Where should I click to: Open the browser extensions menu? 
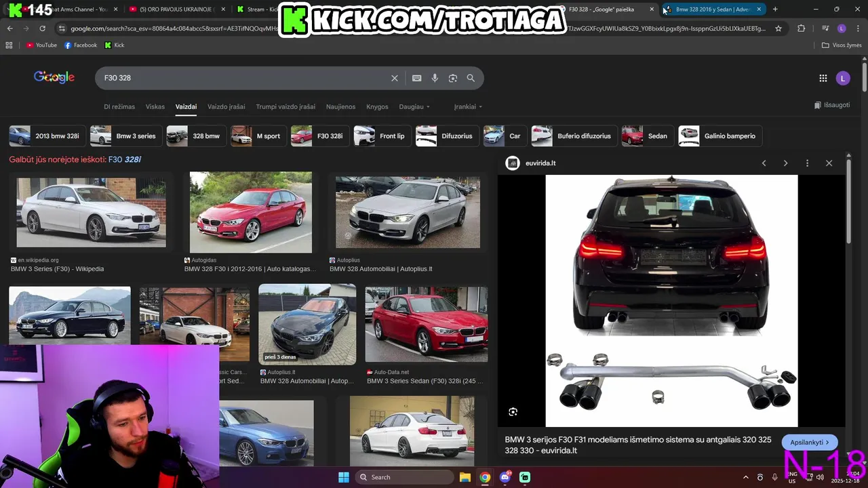802,28
